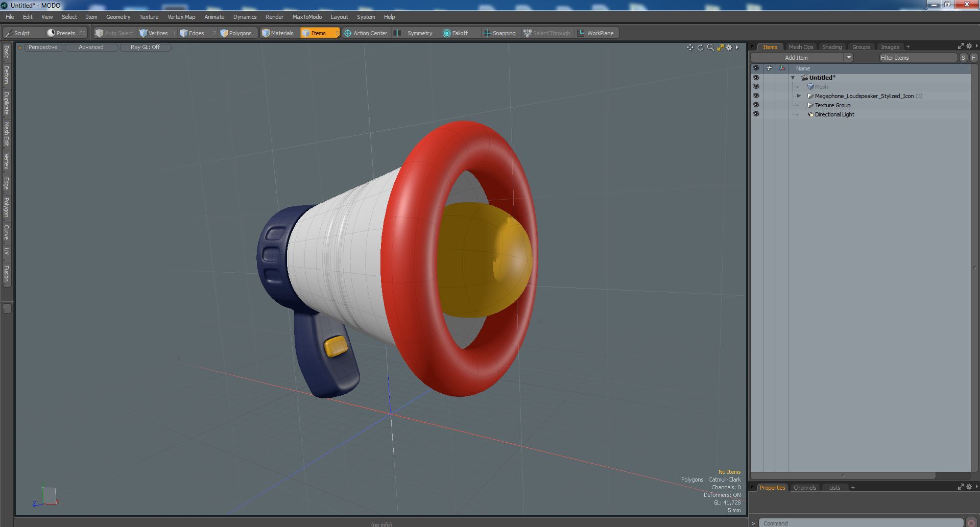Image resolution: width=980 pixels, height=527 pixels.
Task: Open the Presets browser
Action: 66,33
